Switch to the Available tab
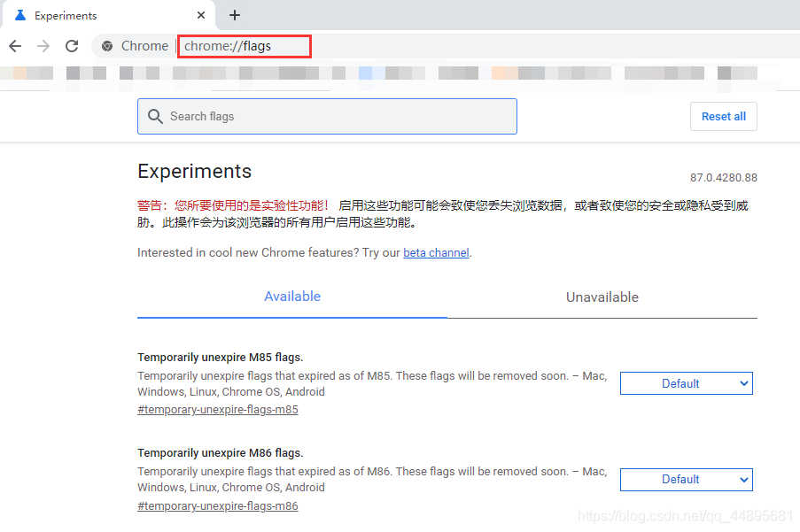The image size is (800, 532). pyautogui.click(x=292, y=297)
